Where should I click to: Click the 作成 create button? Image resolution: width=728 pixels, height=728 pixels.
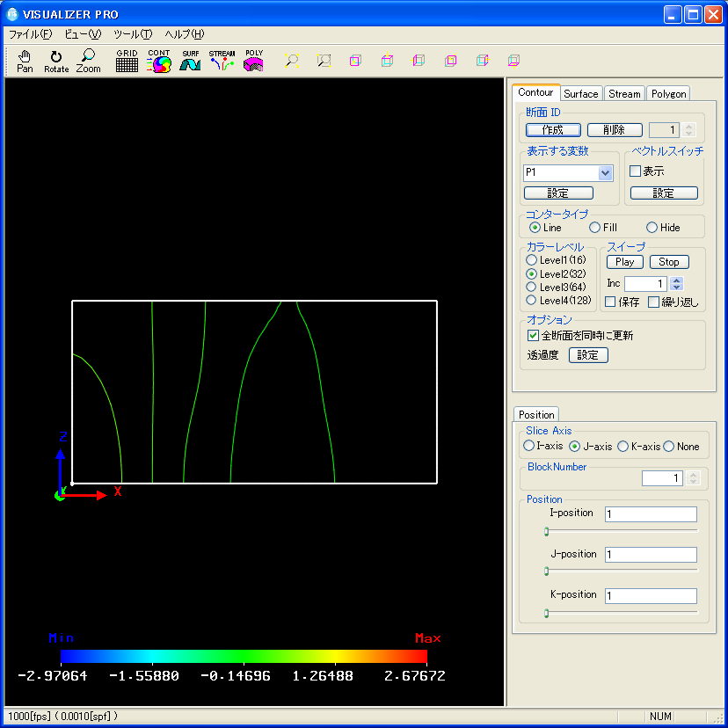[x=552, y=130]
